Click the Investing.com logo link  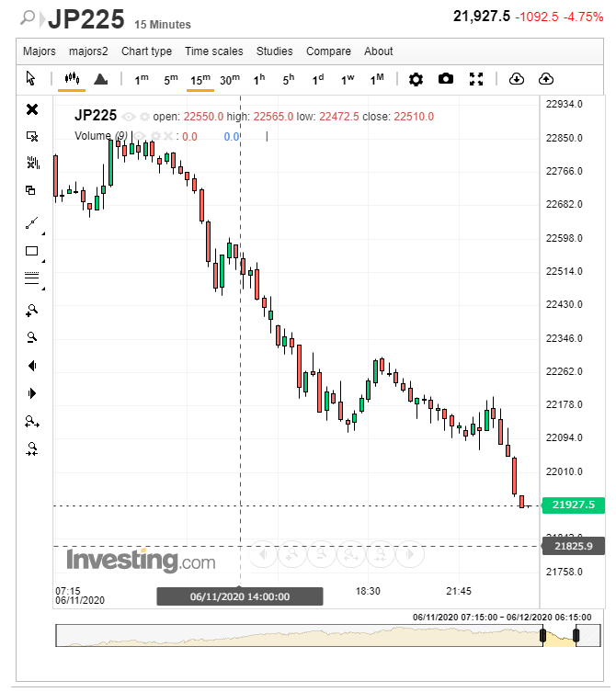coord(141,560)
